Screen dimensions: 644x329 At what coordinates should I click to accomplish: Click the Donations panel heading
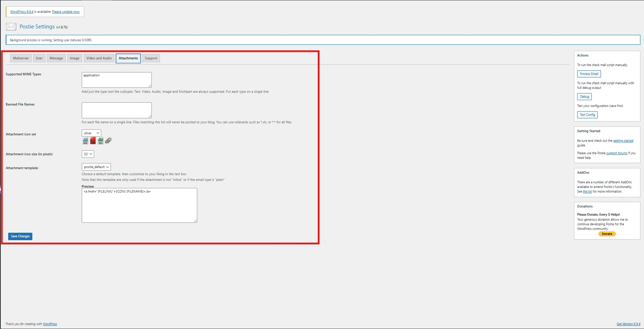(585, 206)
